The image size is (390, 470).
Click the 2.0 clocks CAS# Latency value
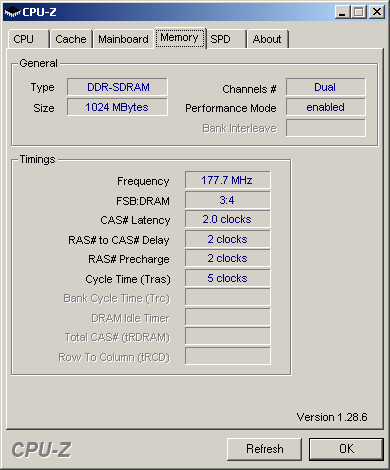pos(228,219)
